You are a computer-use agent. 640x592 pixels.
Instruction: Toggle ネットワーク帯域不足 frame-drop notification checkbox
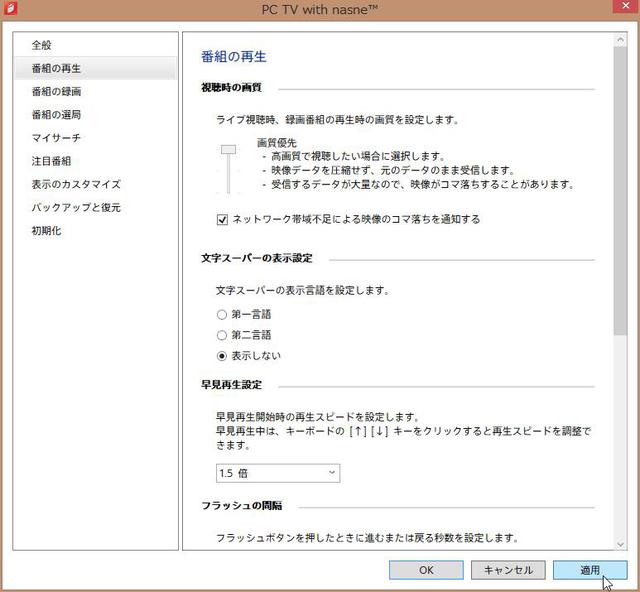[x=222, y=220]
